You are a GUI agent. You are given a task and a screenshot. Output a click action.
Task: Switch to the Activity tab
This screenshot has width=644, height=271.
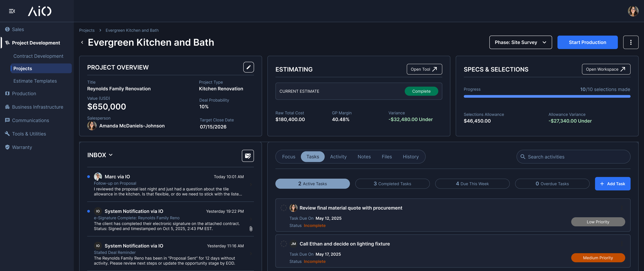338,157
